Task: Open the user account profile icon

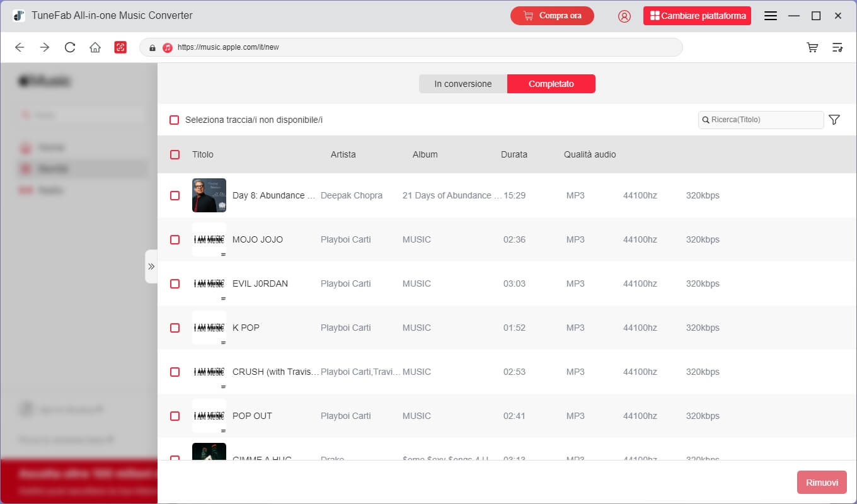Action: (x=624, y=16)
